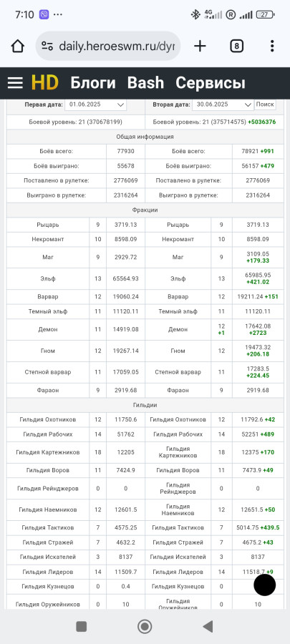The height and width of the screenshot is (644, 290).
Task: Open the tab switcher showing 8 tabs
Action: (x=236, y=46)
